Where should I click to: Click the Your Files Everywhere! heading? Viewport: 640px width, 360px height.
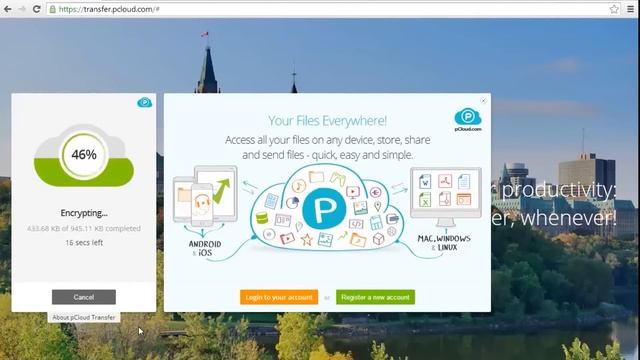[327, 121]
